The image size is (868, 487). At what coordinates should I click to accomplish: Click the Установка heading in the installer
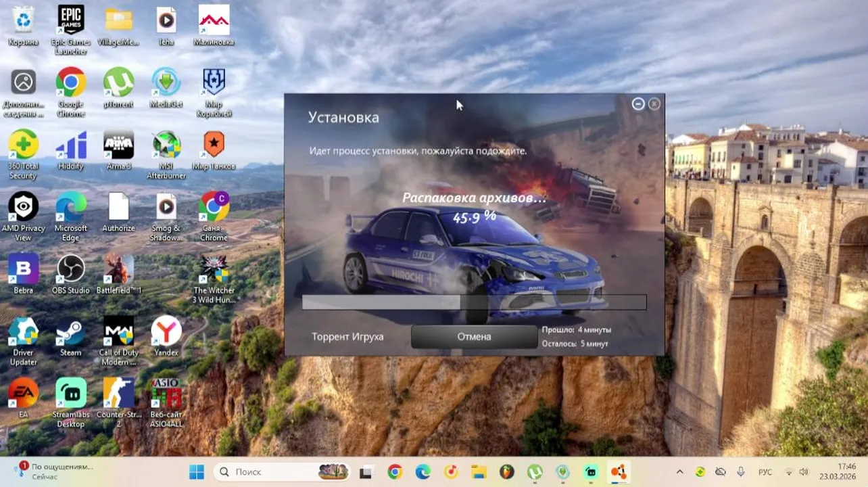click(343, 118)
